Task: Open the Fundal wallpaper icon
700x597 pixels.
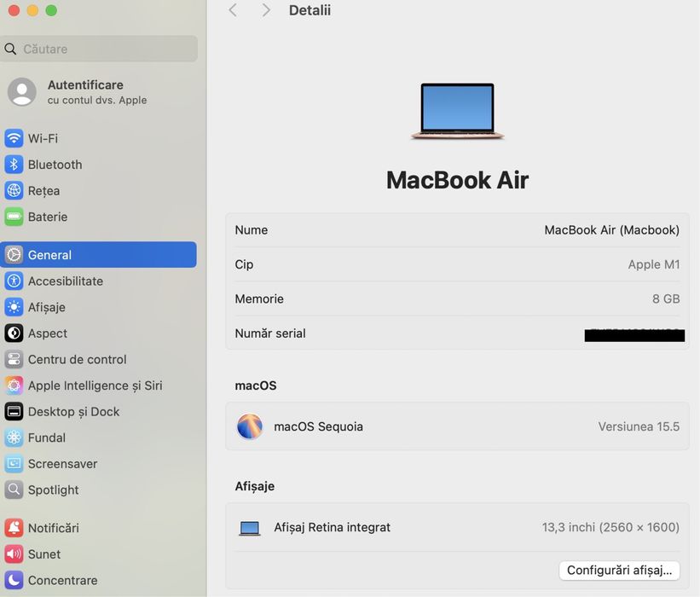Action: coord(14,438)
